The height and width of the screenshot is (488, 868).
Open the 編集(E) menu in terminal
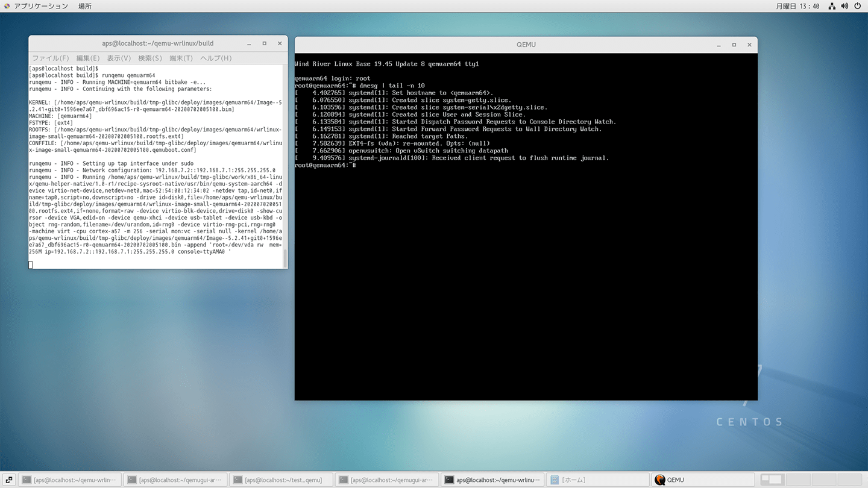pyautogui.click(x=88, y=58)
